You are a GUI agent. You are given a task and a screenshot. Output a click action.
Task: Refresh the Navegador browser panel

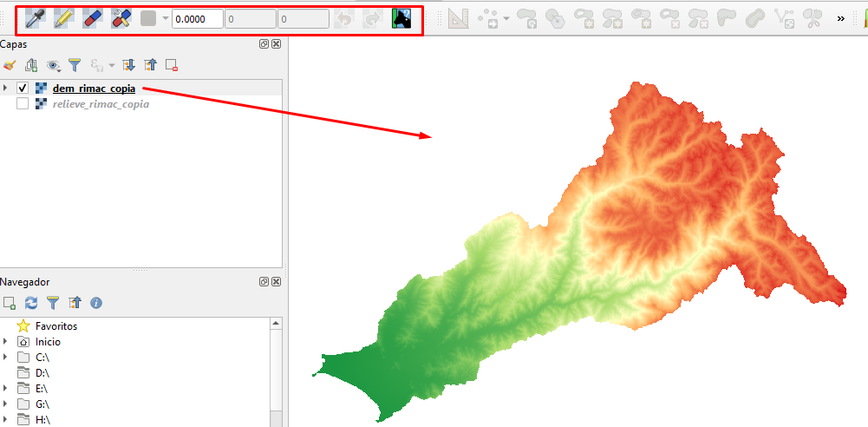click(x=31, y=302)
